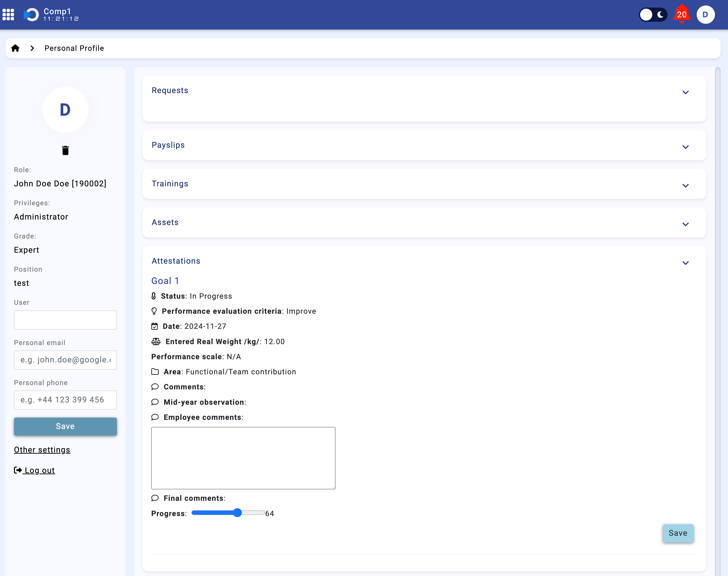This screenshot has width=728, height=576.
Task: Click the Performance scale N/A value
Action: click(x=234, y=356)
